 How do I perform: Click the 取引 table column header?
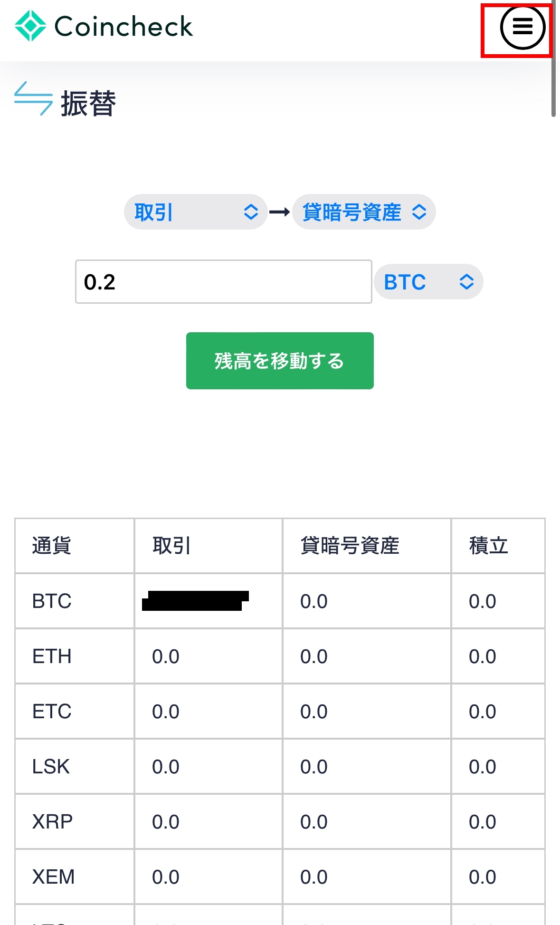pyautogui.click(x=171, y=546)
